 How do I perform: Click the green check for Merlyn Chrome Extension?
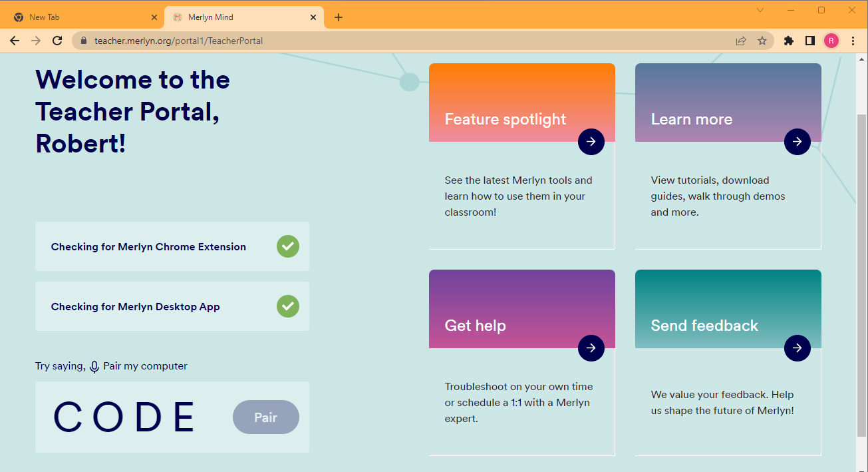click(288, 246)
